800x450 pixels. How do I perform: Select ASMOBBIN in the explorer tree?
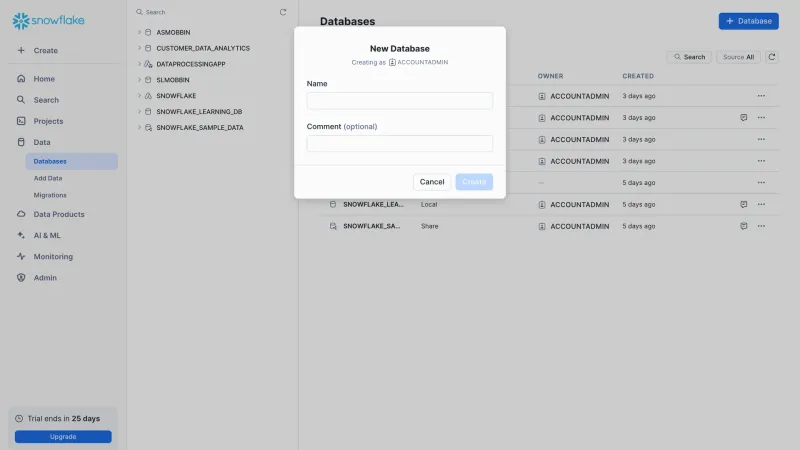tap(173, 32)
